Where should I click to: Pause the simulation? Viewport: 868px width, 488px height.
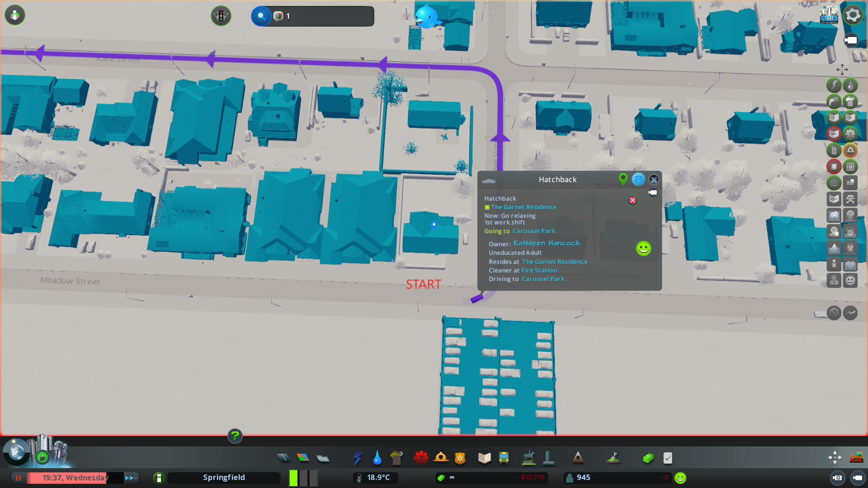coord(18,478)
